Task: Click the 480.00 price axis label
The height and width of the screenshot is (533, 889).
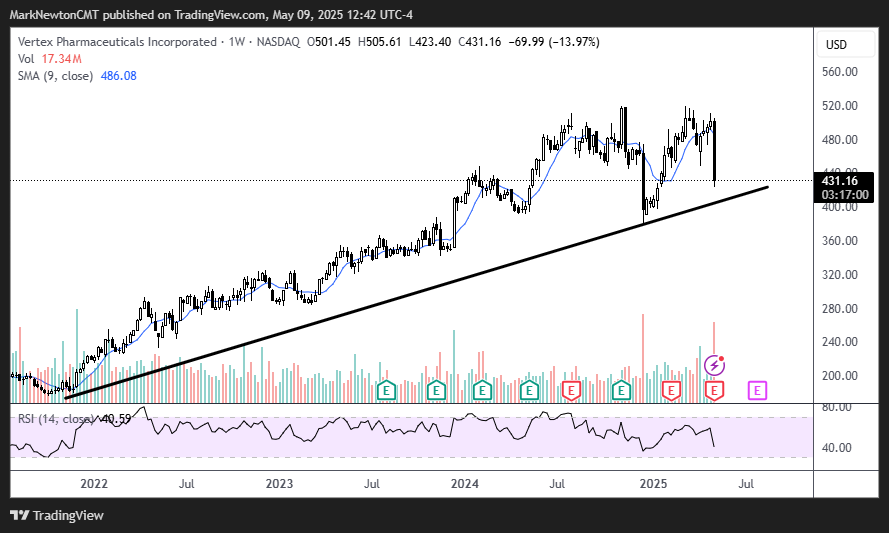Action: click(x=840, y=139)
